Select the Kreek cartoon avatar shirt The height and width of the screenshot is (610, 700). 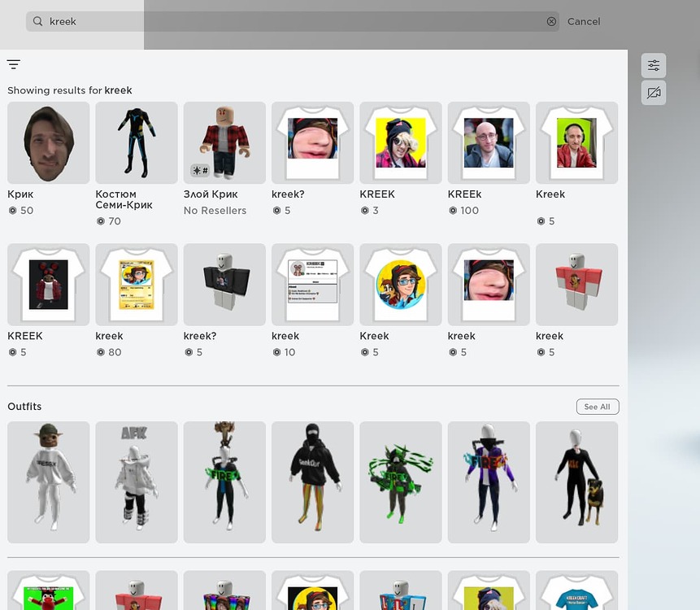pos(400,284)
